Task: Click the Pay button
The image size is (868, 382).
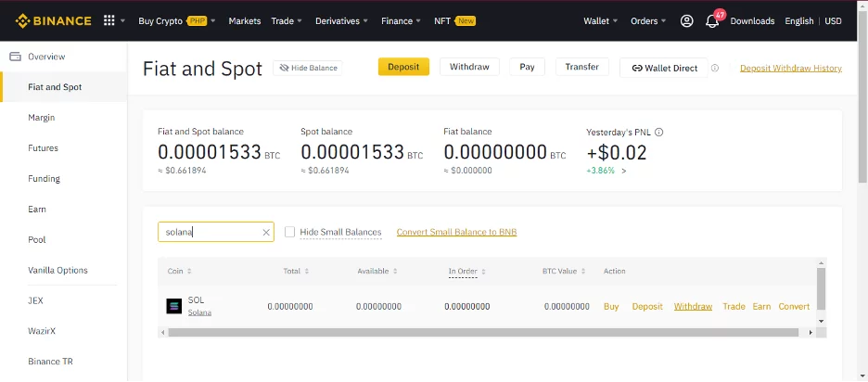Action: click(x=527, y=67)
